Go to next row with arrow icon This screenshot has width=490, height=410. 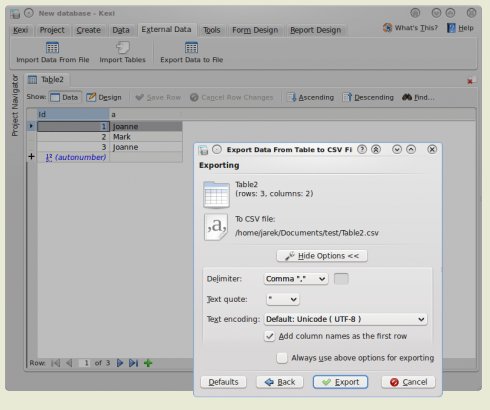coord(120,363)
